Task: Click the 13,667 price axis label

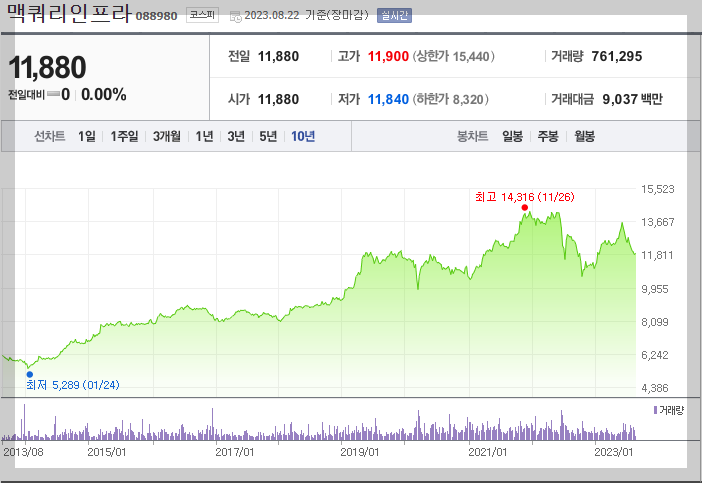Action: [x=658, y=222]
